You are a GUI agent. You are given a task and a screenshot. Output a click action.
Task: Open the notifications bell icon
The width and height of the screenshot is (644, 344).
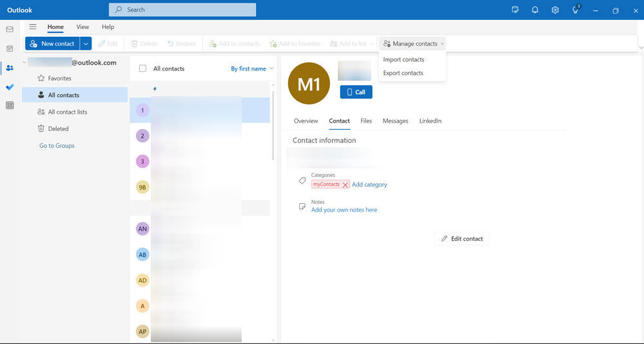pos(535,10)
